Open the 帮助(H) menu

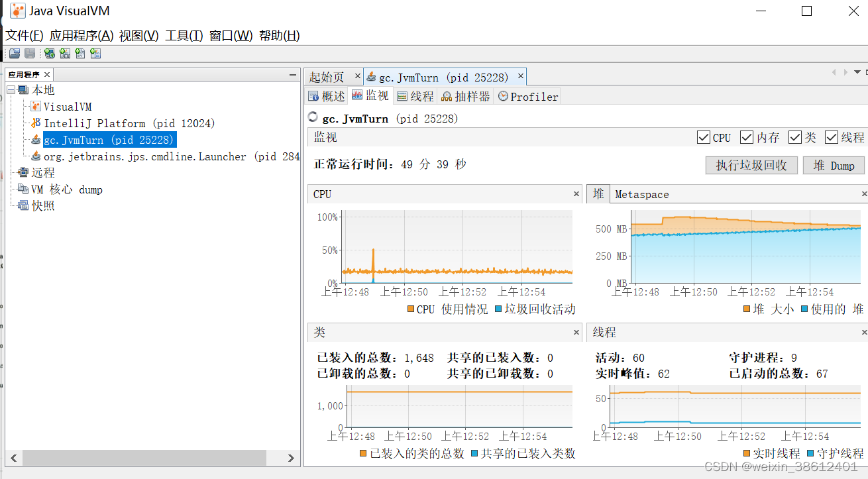(x=280, y=36)
